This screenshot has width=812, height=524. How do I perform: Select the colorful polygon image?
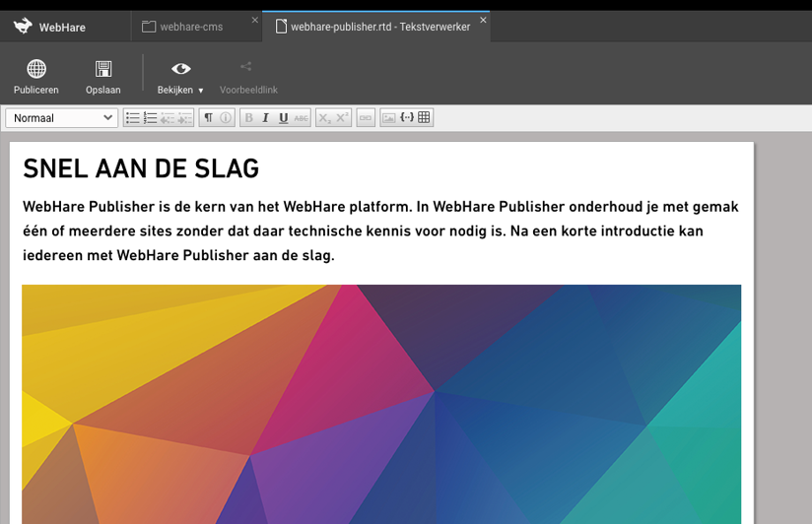[381, 404]
